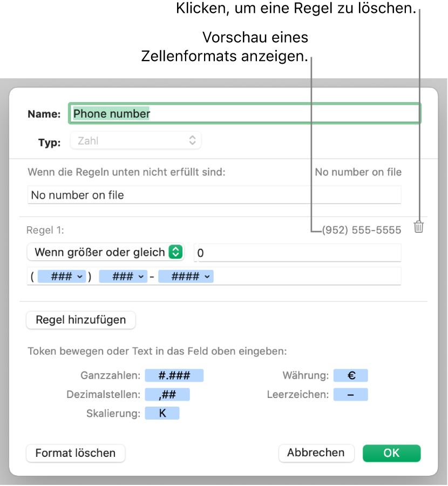The image size is (448, 486).
Task: Select the Leerzeichen – token
Action: point(350,395)
